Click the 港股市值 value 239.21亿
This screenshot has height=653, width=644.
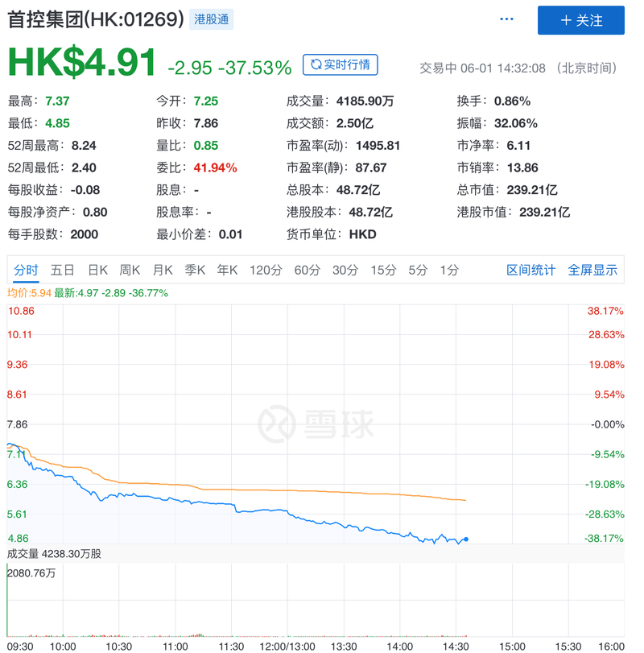pos(544,212)
